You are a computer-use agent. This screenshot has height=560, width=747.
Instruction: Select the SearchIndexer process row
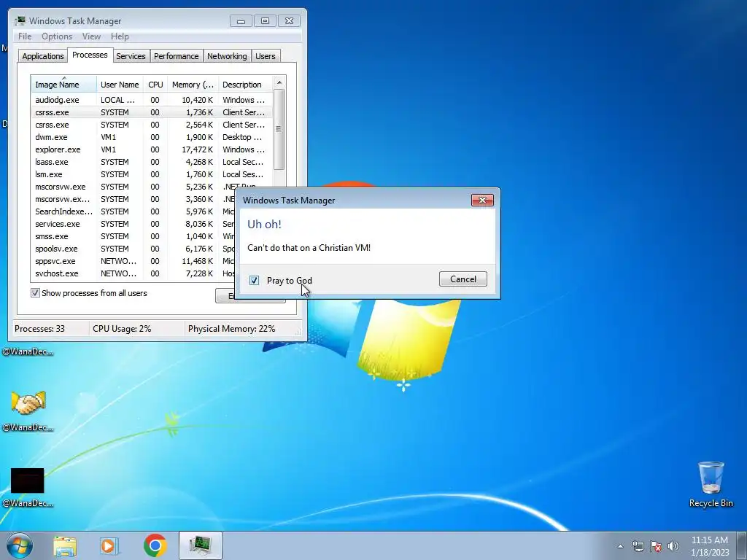133,211
